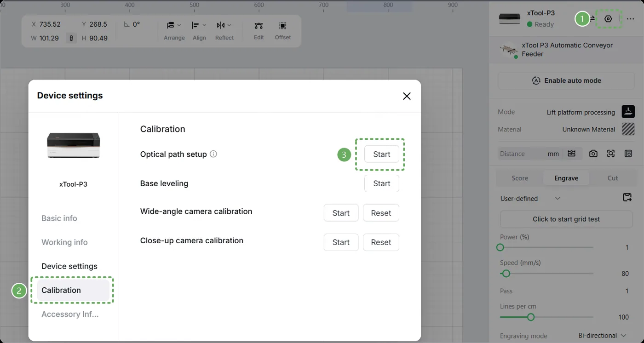The width and height of the screenshot is (644, 343).
Task: Reset the Wide-angle camera calibration
Action: click(381, 213)
